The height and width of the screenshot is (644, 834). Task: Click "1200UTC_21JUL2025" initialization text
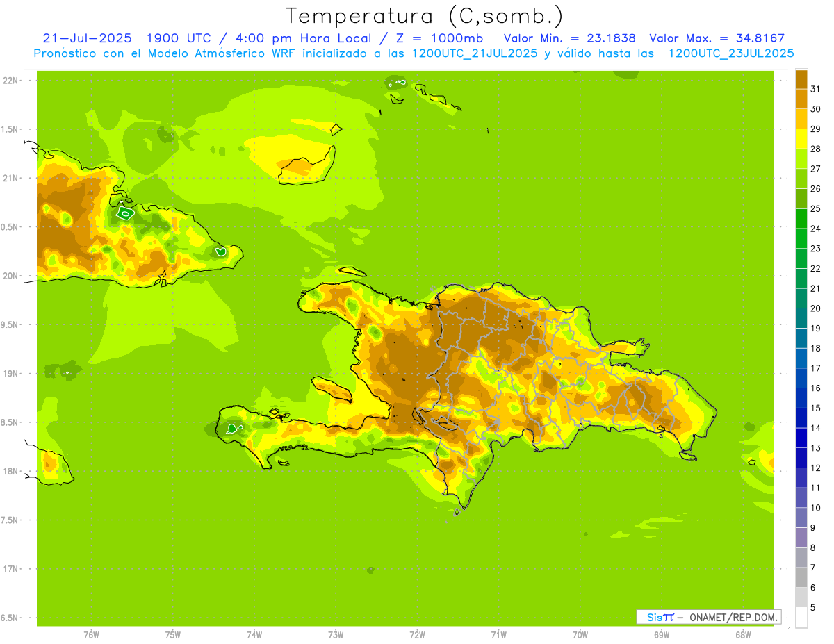click(473, 53)
